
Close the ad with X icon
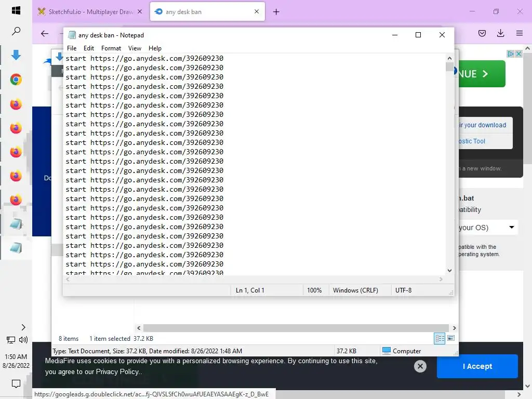click(518, 54)
